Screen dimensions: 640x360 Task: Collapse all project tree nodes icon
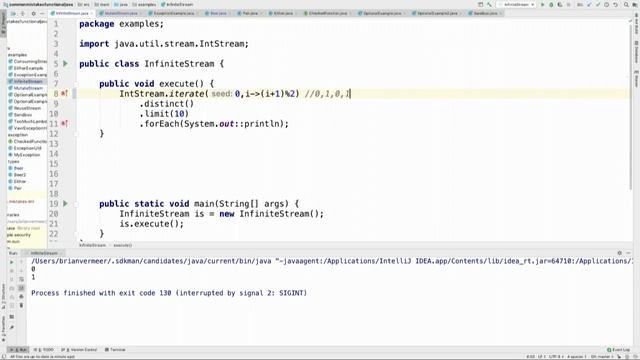[23, 13]
